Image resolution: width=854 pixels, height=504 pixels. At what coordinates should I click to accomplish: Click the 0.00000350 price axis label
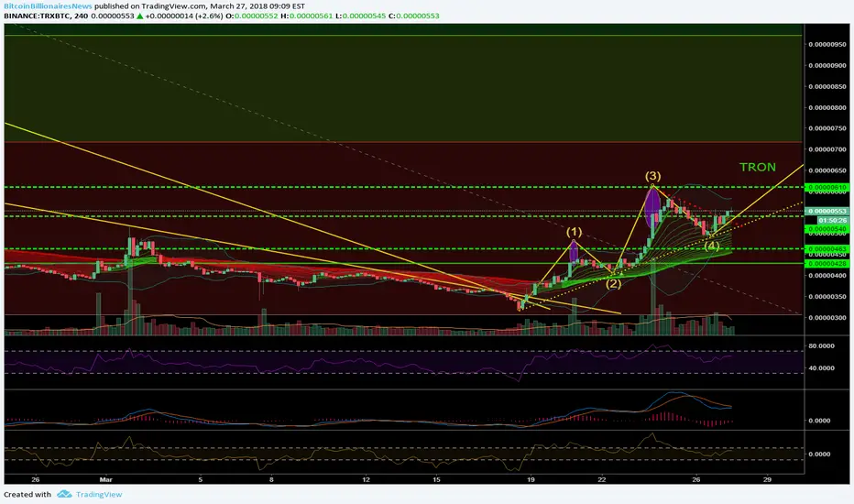pyautogui.click(x=827, y=297)
